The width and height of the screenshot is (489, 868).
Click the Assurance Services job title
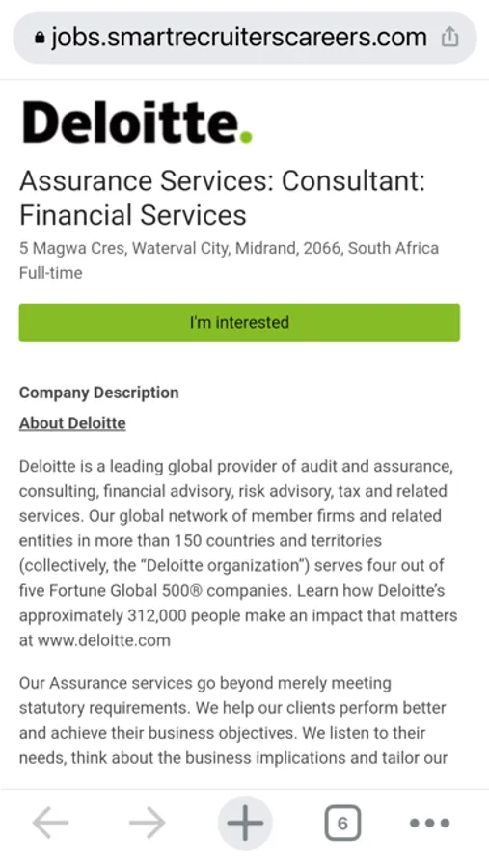click(x=222, y=198)
